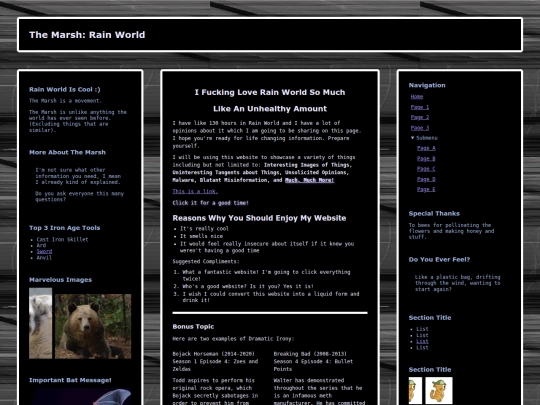This screenshot has height=405, width=540.
Task: Open the Home navigation link
Action: pyautogui.click(x=417, y=97)
